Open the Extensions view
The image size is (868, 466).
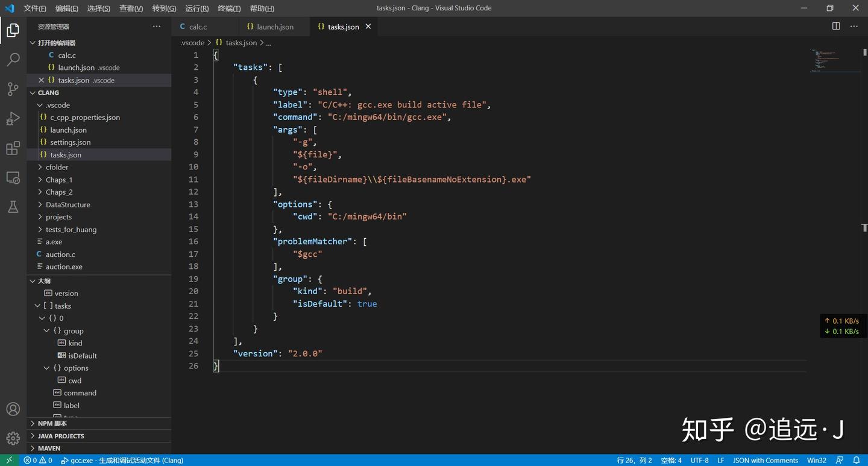pyautogui.click(x=13, y=148)
